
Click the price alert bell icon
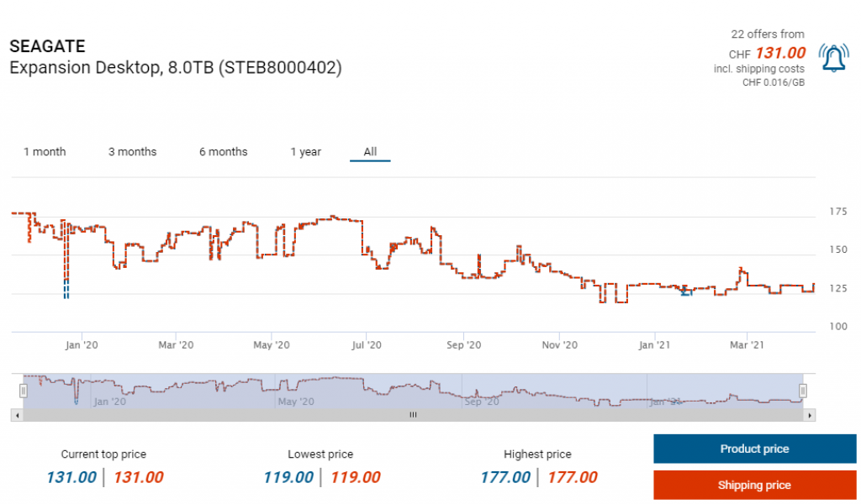click(x=833, y=57)
